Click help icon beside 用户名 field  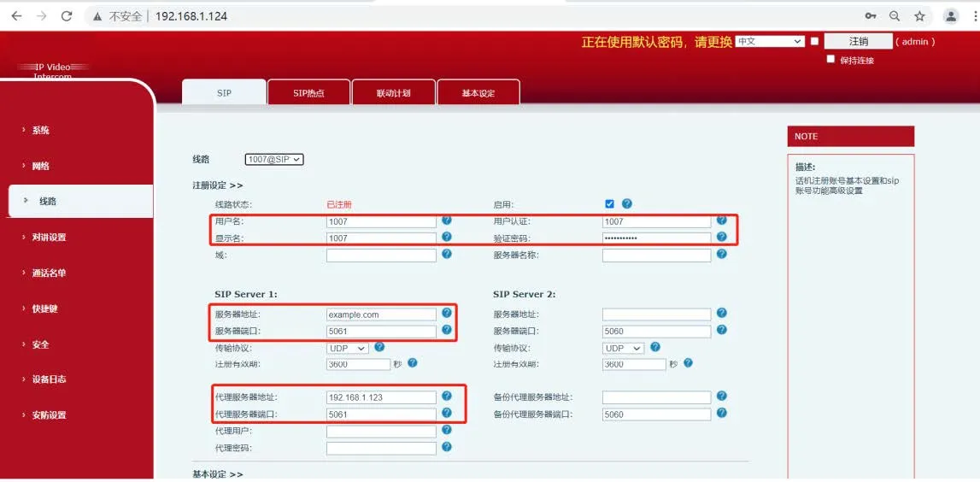click(446, 220)
